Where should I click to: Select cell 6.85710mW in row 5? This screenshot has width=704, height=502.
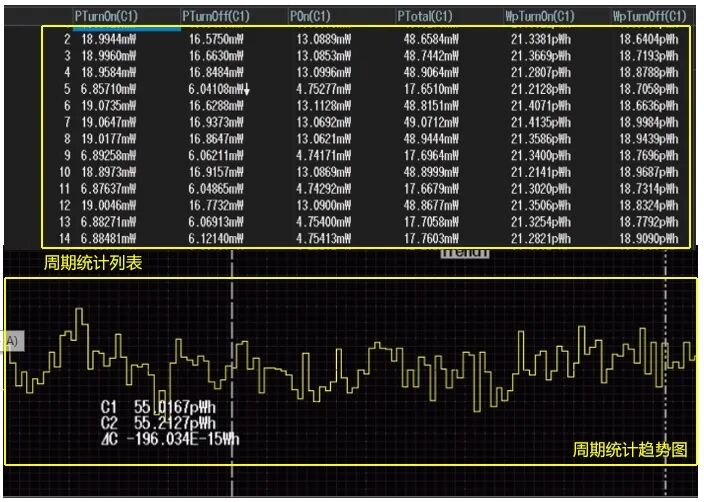point(108,89)
